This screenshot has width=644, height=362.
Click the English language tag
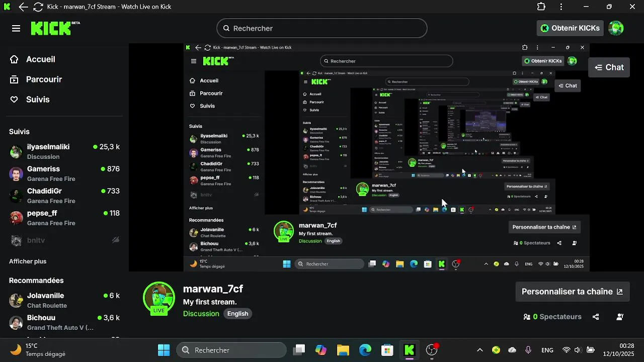pyautogui.click(x=237, y=314)
